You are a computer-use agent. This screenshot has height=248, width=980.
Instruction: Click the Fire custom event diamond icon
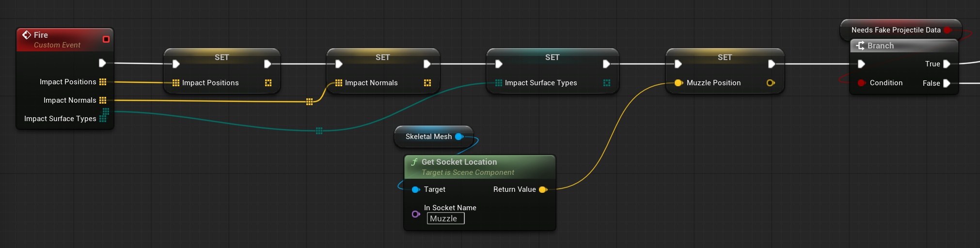coord(27,35)
